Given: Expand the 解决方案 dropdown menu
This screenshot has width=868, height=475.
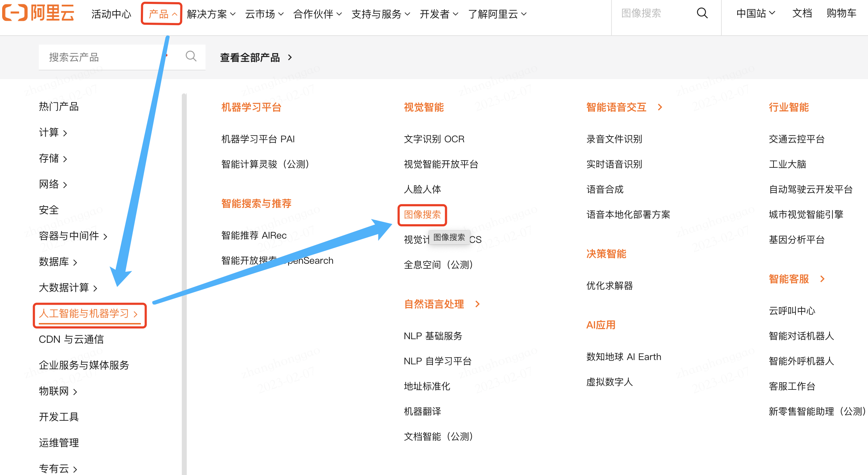Looking at the screenshot, I should 211,14.
